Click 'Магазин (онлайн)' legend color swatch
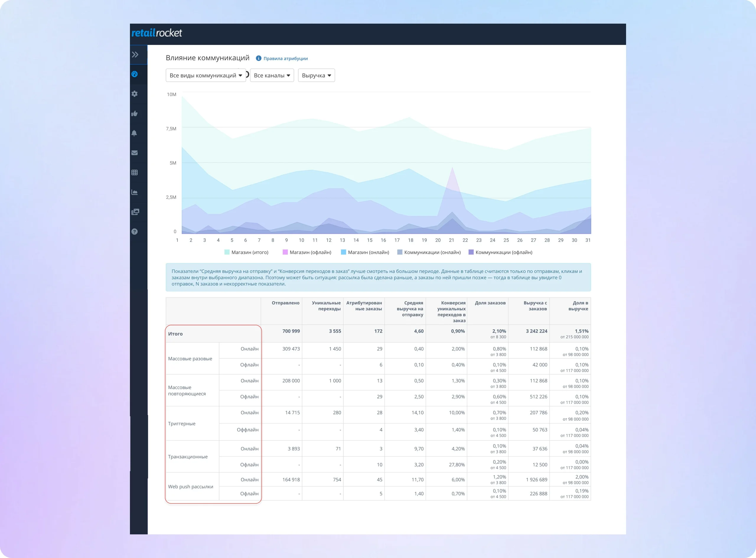 [x=343, y=252]
